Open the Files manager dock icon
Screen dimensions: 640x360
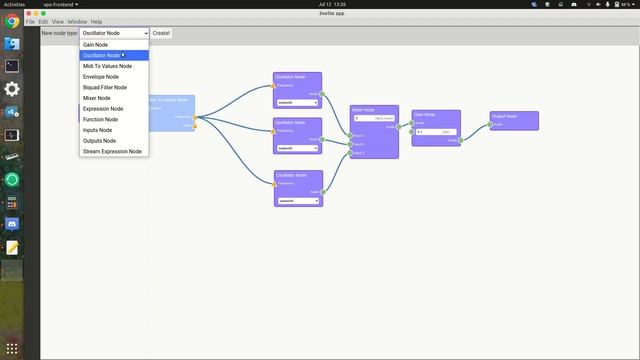[x=12, y=44]
